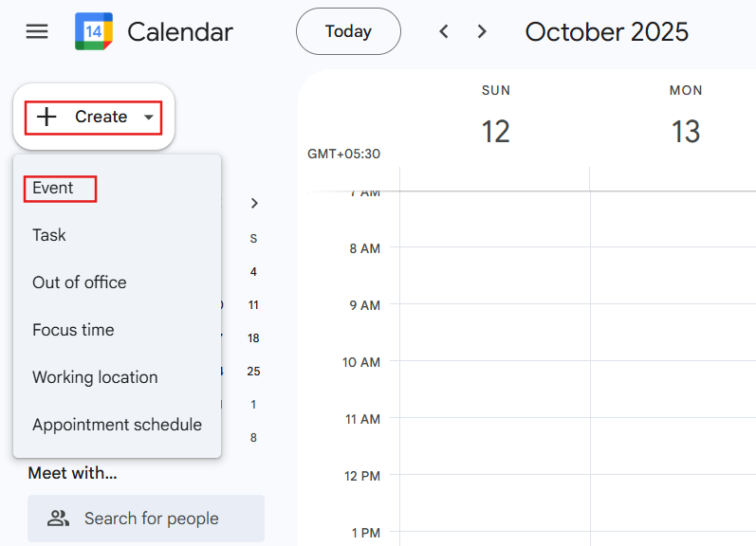Screen dimensions: 756x546
Task: Select Task from the Create menu
Action: pos(49,235)
